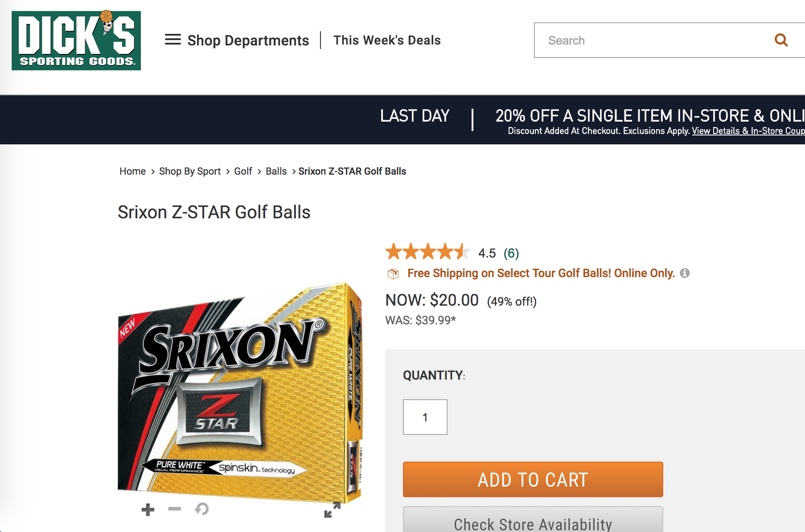Navigate to Balls breadcrumb

276,172
